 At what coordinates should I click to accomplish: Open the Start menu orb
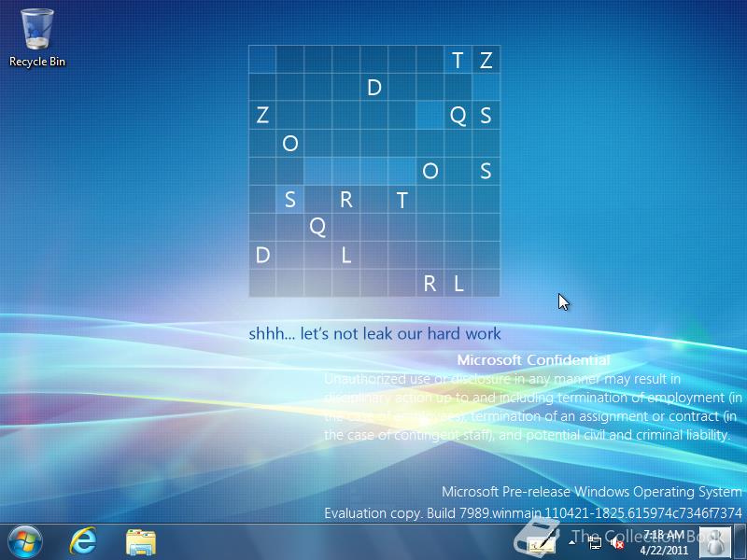[x=25, y=542]
